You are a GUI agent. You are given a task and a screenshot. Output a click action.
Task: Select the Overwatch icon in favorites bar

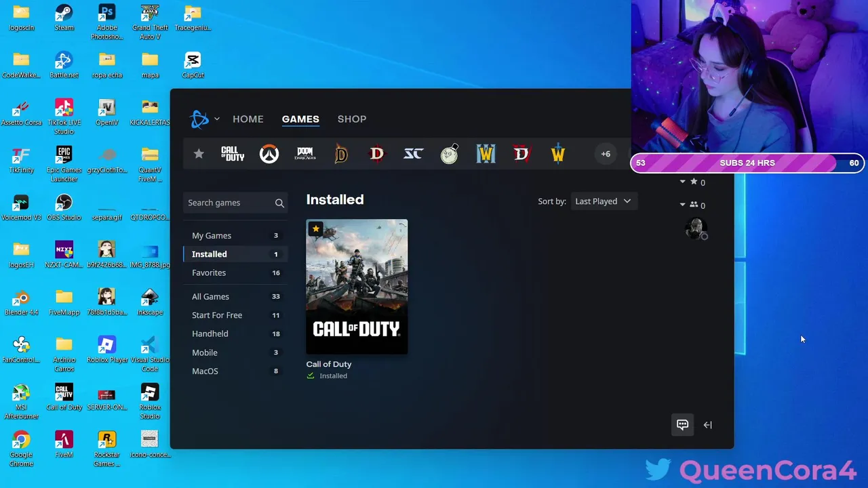tap(269, 154)
